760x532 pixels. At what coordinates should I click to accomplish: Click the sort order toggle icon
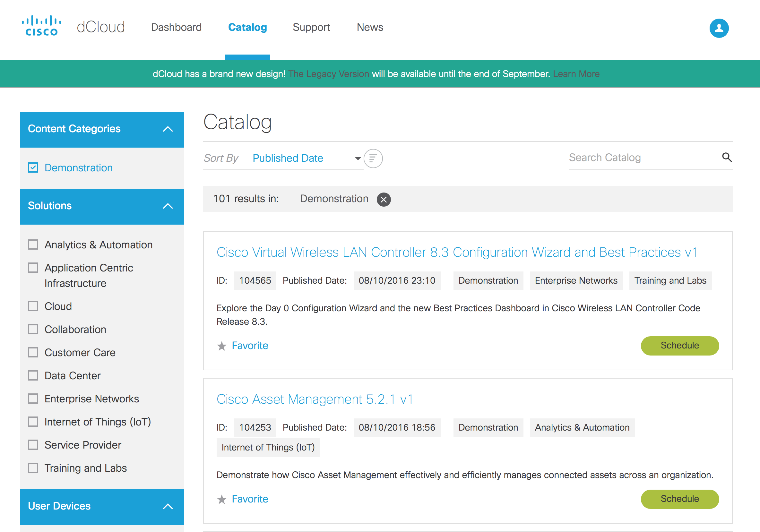click(x=373, y=159)
